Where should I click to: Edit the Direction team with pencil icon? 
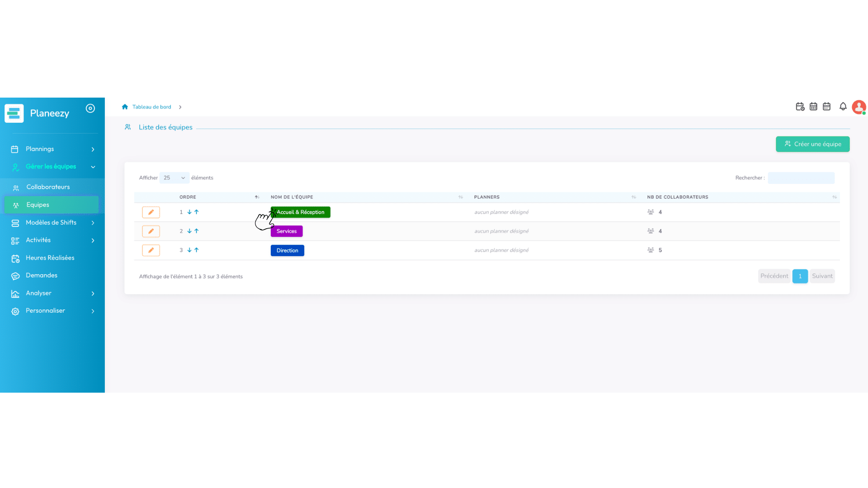[x=151, y=250]
